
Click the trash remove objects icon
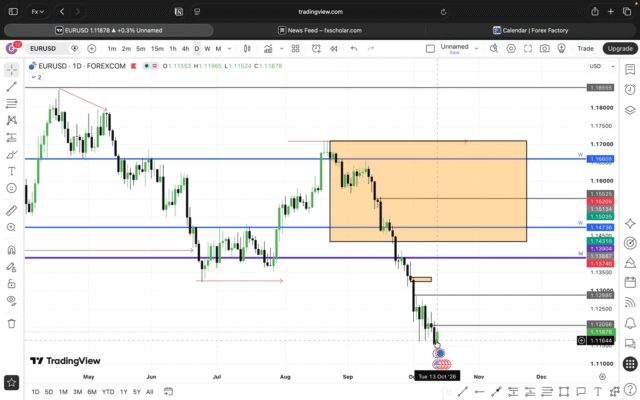click(11, 323)
